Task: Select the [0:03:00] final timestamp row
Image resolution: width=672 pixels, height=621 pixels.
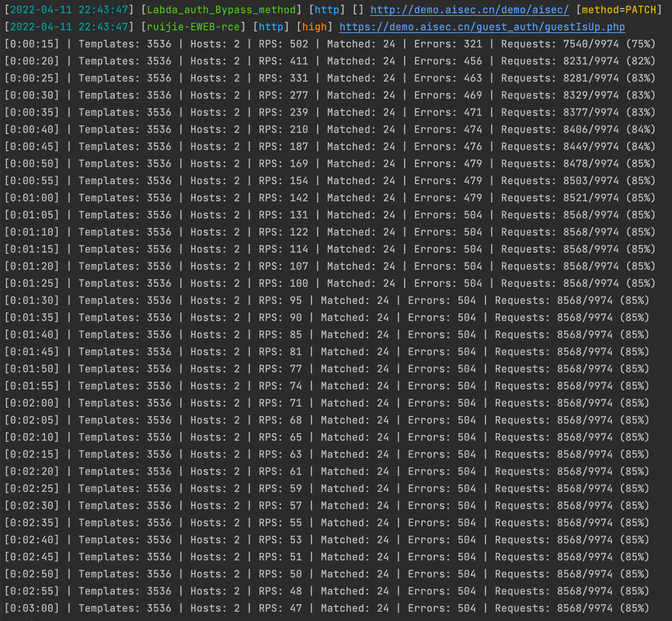Action: [x=33, y=608]
